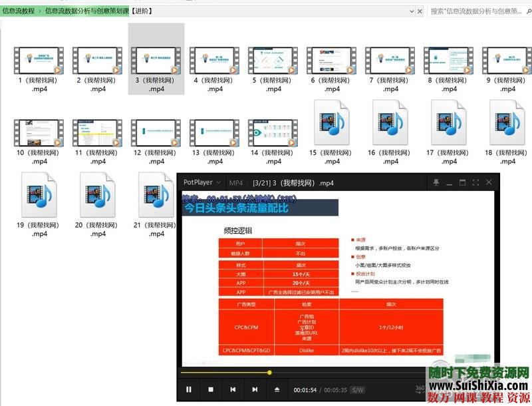Open the folder tab dropdown chevron
Image resolution: width=532 pixels, height=406 pixels.
(x=410, y=11)
